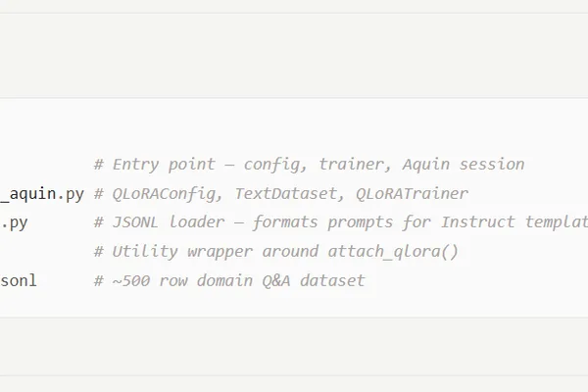Click the ".py" filename fragment on the third line
The image size is (588, 392).
pyautogui.click(x=14, y=223)
